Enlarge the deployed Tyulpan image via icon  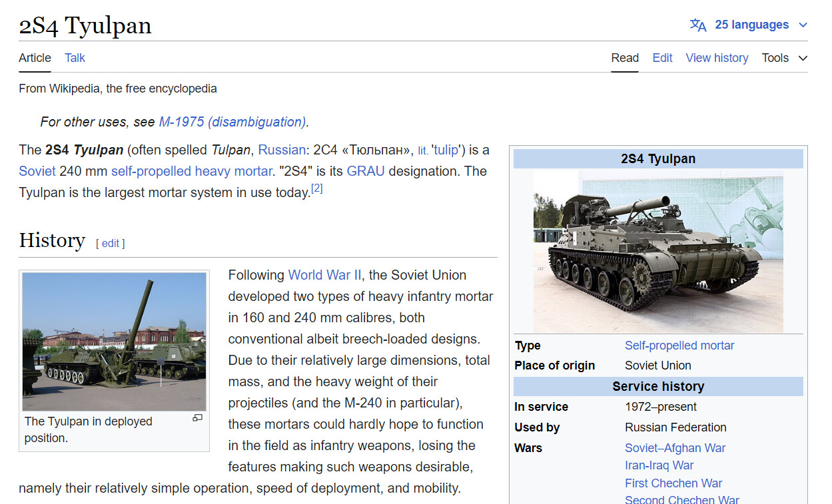tap(197, 418)
